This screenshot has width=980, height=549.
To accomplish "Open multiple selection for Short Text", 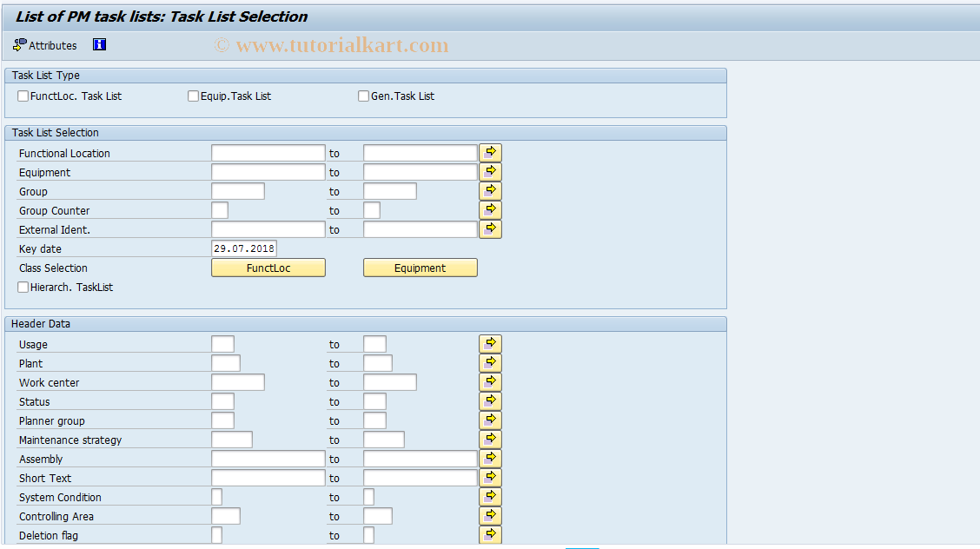I will point(491,478).
